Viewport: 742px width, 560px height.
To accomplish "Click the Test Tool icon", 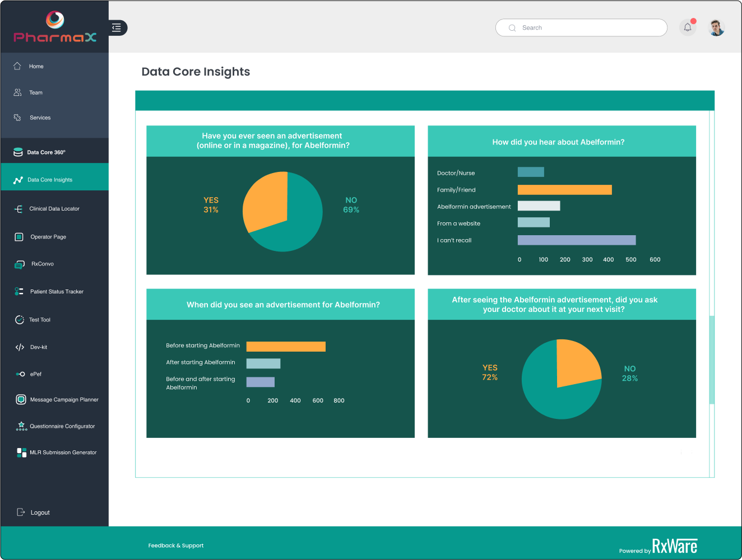I will (19, 320).
